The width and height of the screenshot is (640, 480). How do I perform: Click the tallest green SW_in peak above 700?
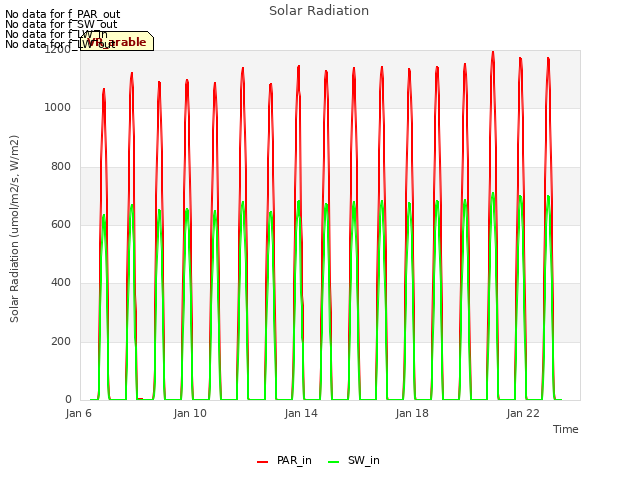[x=493, y=194]
